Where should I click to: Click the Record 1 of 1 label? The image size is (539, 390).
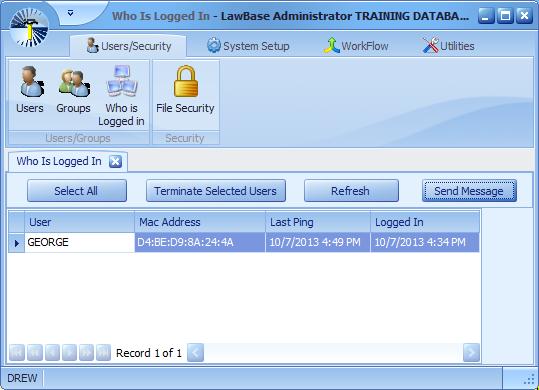[x=149, y=353]
